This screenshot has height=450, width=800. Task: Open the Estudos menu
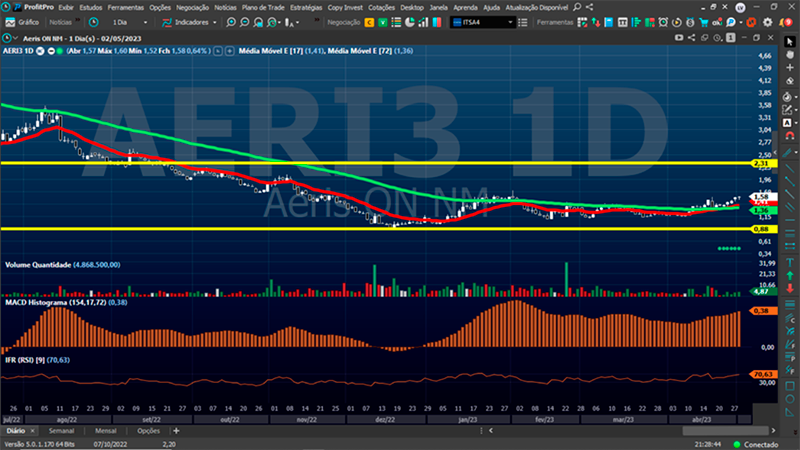90,8
